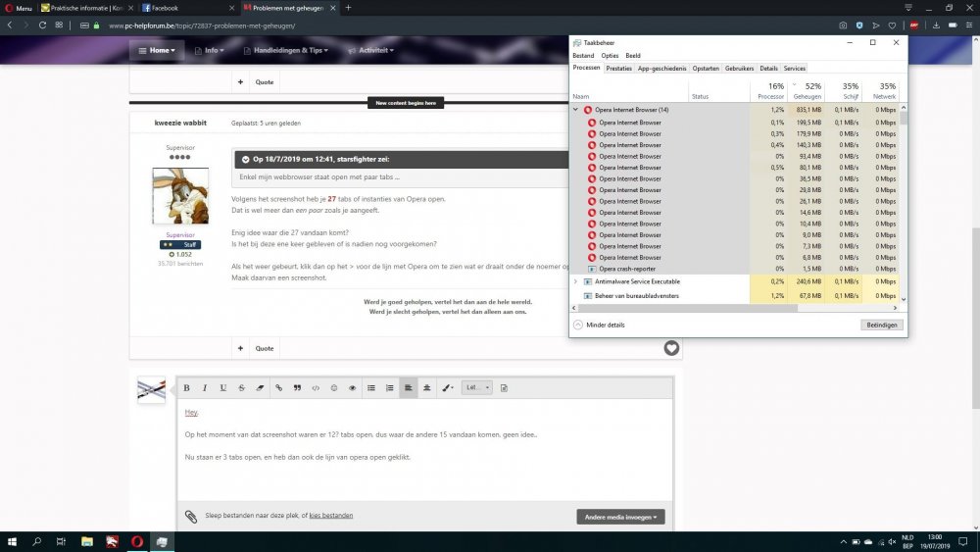
Task: Open the Bestand menu in Taakbeheer
Action: [x=583, y=56]
